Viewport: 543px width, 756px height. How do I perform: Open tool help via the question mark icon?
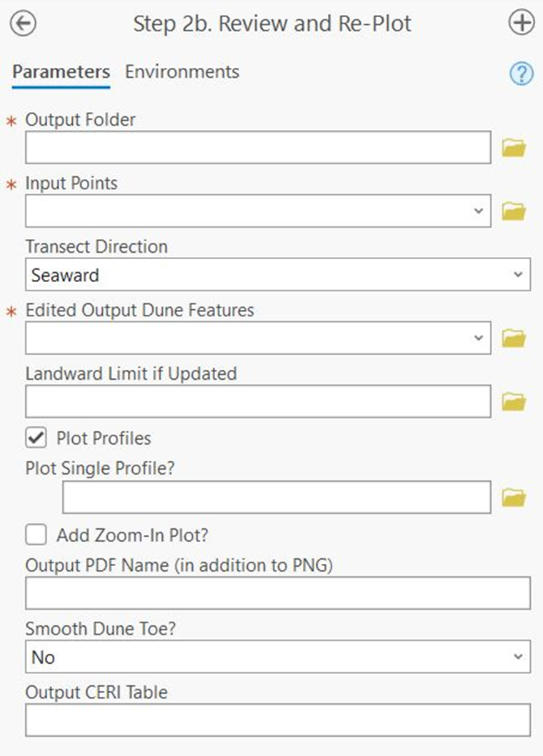pos(522,74)
